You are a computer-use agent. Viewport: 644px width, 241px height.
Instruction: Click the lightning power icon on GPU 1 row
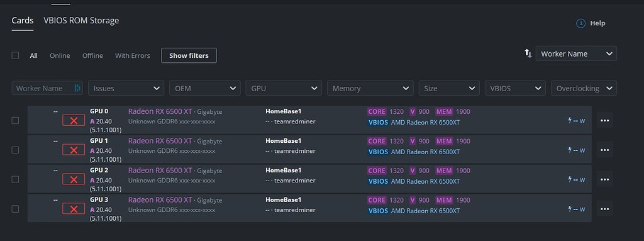point(570,150)
